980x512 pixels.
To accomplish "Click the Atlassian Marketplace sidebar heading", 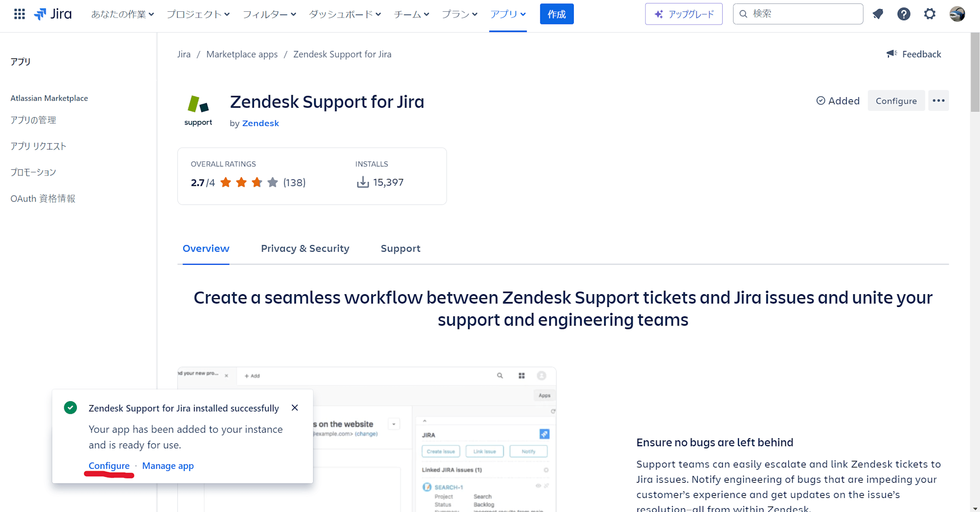I will pyautogui.click(x=49, y=98).
